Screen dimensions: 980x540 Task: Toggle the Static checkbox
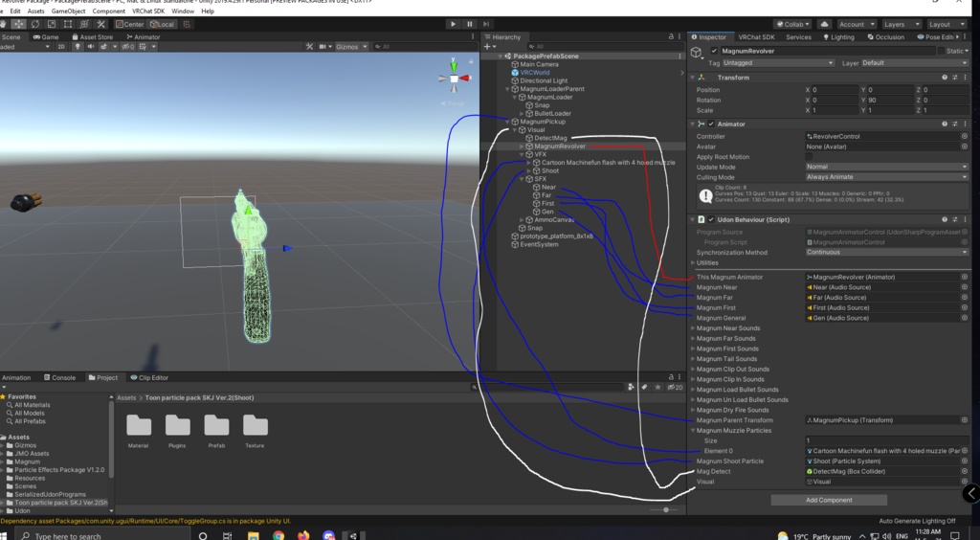pos(941,52)
